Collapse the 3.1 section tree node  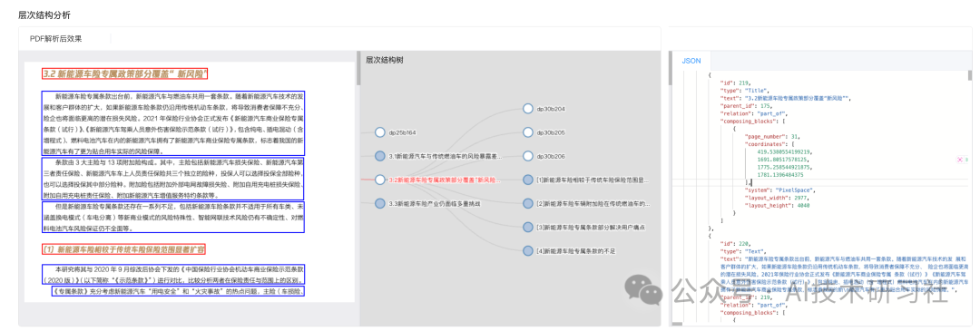coord(379,156)
